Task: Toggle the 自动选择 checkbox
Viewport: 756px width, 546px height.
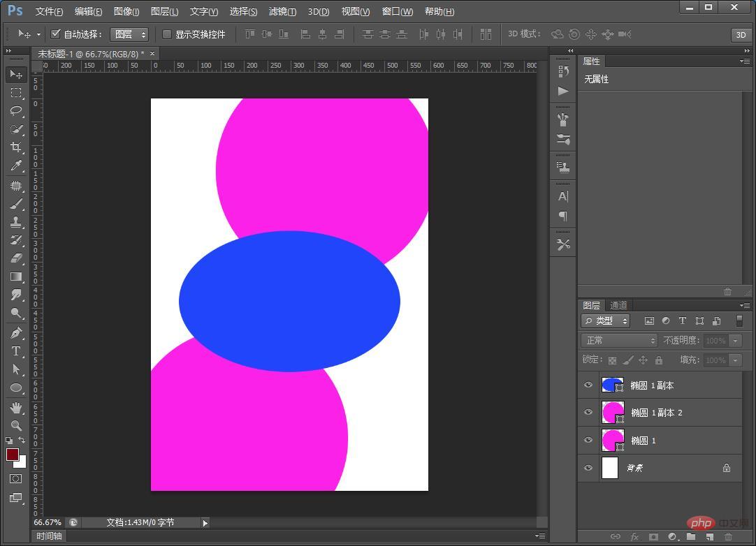Action: [x=56, y=34]
